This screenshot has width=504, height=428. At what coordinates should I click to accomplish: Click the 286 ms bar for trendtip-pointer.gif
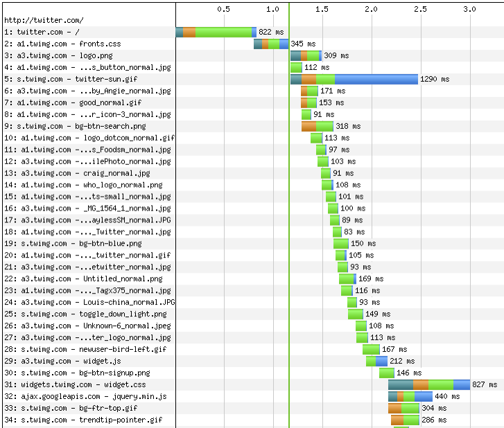(405, 420)
